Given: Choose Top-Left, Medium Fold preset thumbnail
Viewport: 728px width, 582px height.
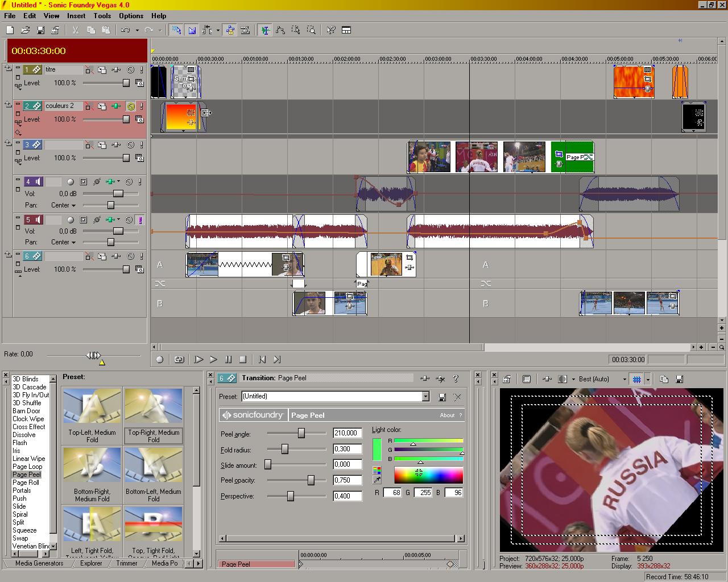Looking at the screenshot, I should [92, 406].
